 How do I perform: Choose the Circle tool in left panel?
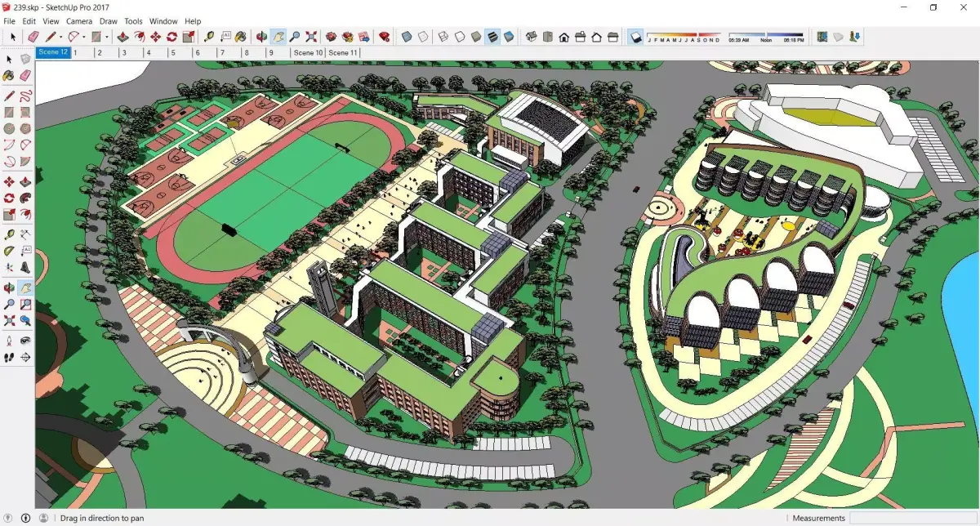pos(9,128)
